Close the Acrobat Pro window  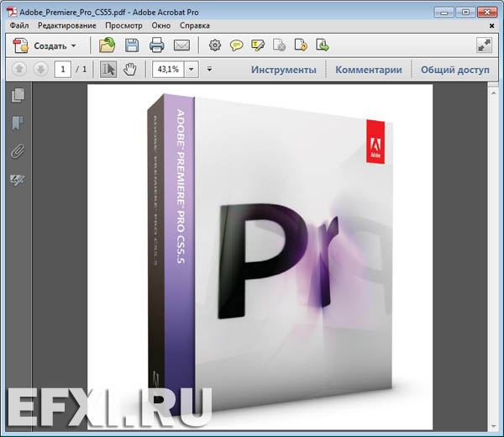486,13
